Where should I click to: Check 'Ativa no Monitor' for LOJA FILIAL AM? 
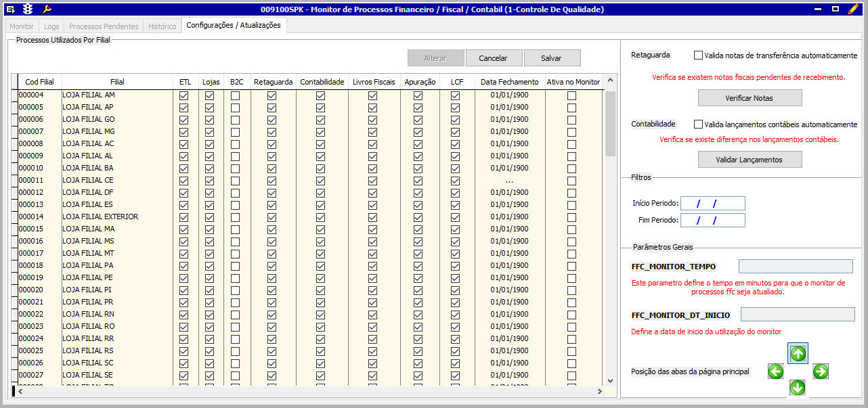click(x=572, y=95)
